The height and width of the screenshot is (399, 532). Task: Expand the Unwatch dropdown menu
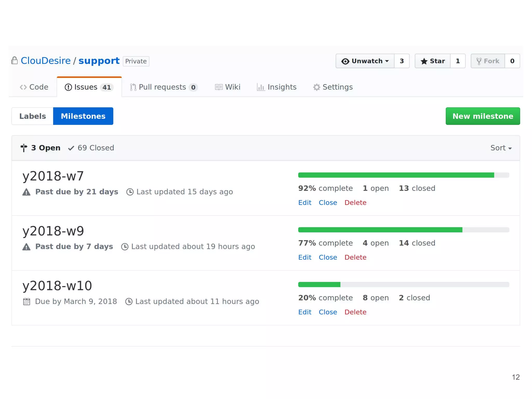pyautogui.click(x=365, y=61)
